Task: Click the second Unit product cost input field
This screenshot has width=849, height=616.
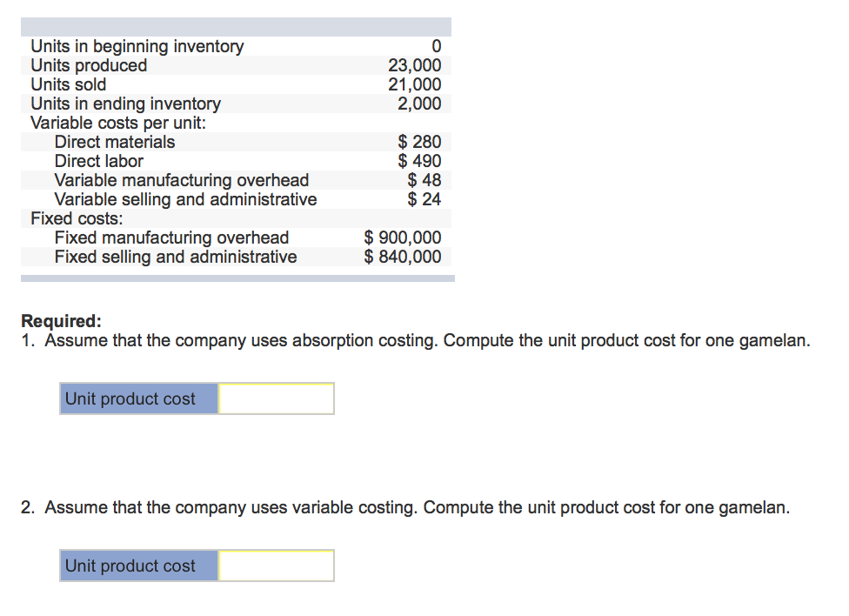Action: (x=275, y=566)
